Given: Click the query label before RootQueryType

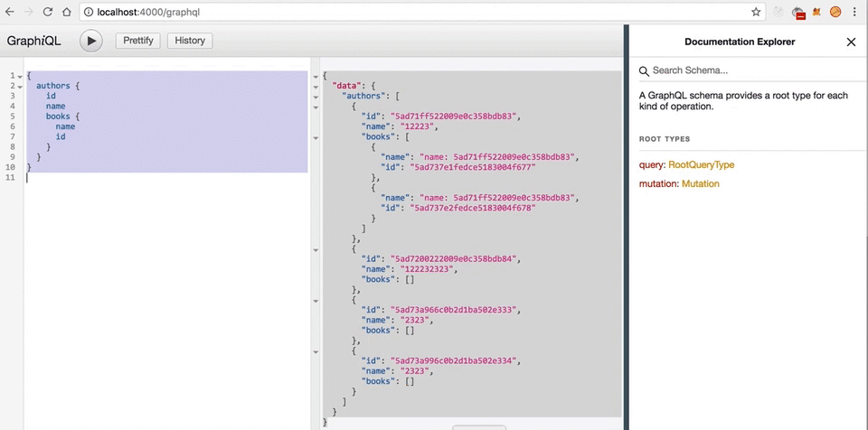Looking at the screenshot, I should (652, 165).
